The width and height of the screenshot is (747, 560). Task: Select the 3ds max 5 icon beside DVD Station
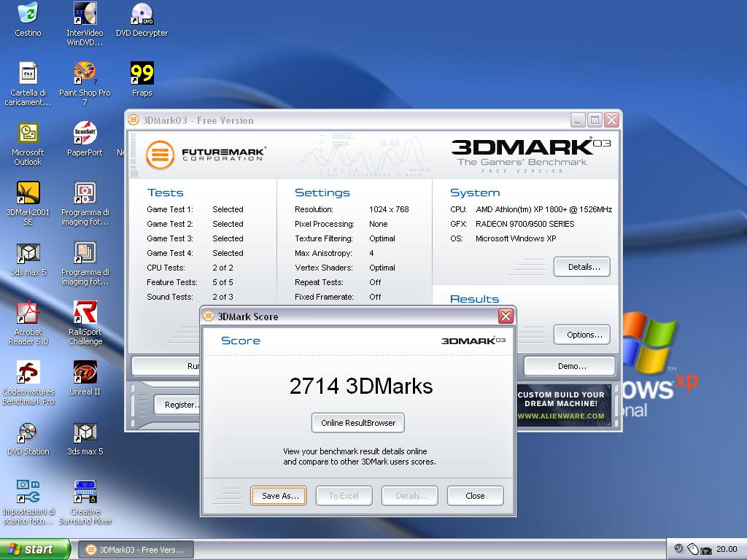pyautogui.click(x=85, y=438)
